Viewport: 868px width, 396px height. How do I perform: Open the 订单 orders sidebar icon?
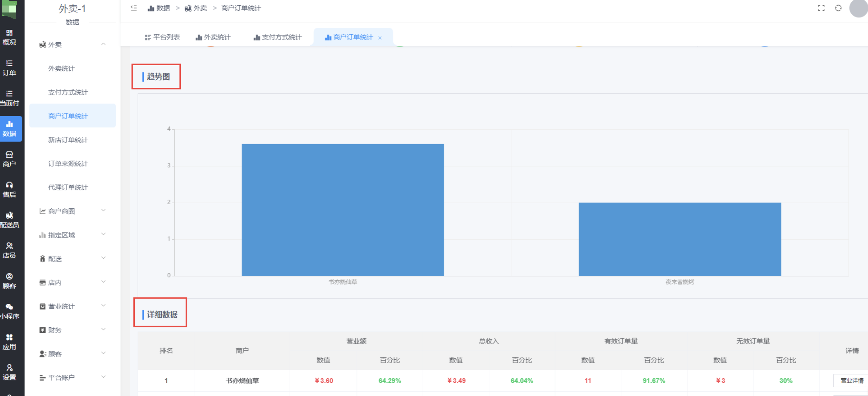9,68
